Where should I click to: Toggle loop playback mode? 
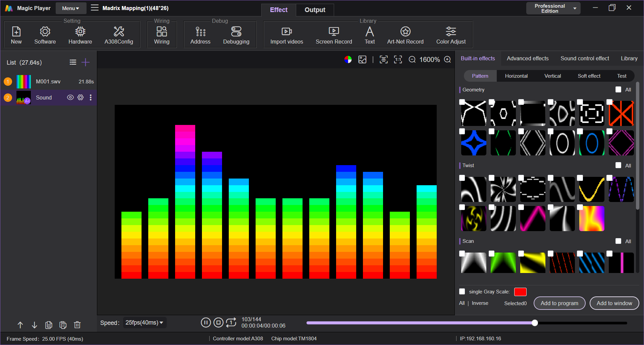tap(231, 323)
